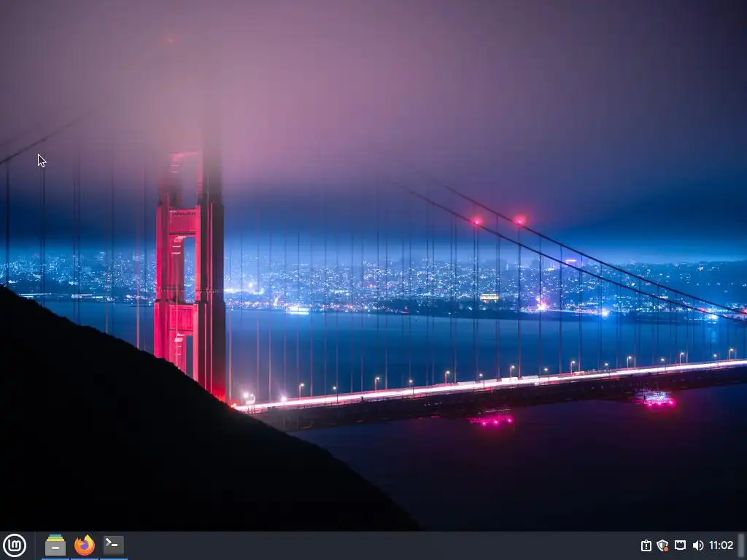
Task: Launch the Terminal from the panel
Action: point(113,545)
